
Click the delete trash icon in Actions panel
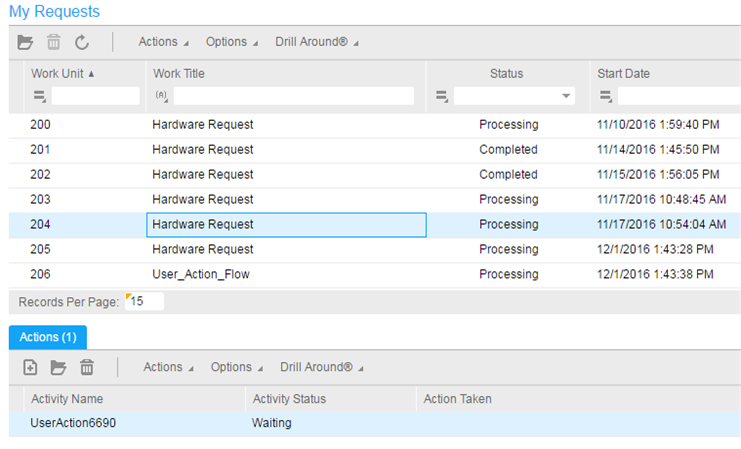coord(87,367)
